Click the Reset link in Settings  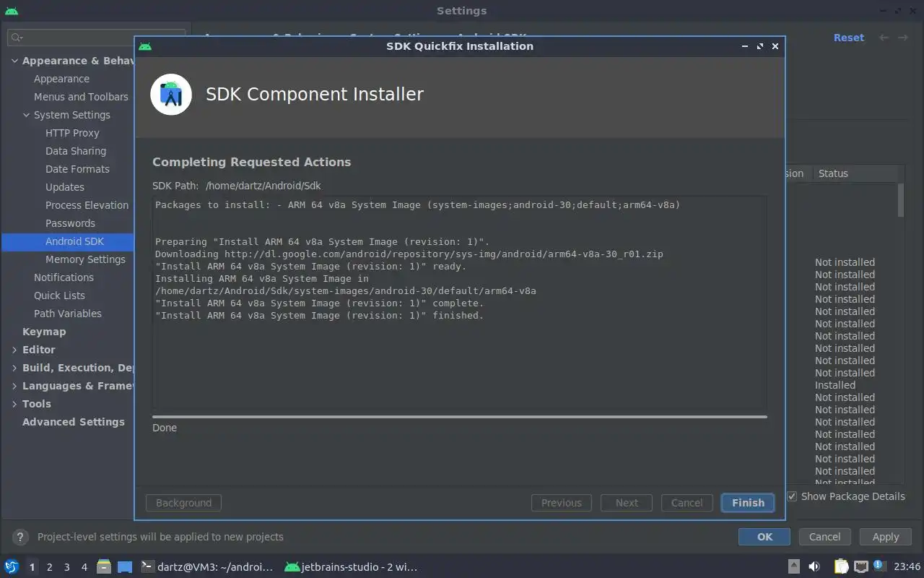[849, 38]
